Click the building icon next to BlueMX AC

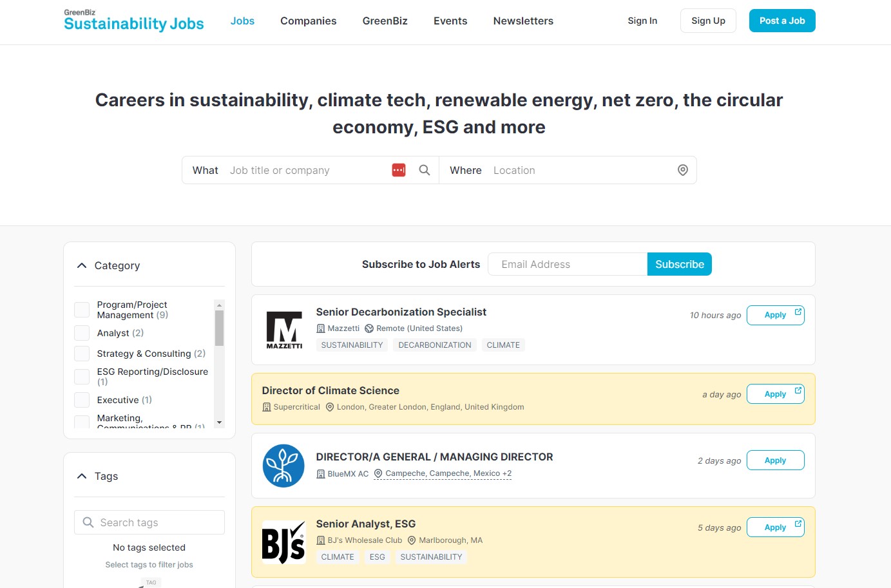321,474
